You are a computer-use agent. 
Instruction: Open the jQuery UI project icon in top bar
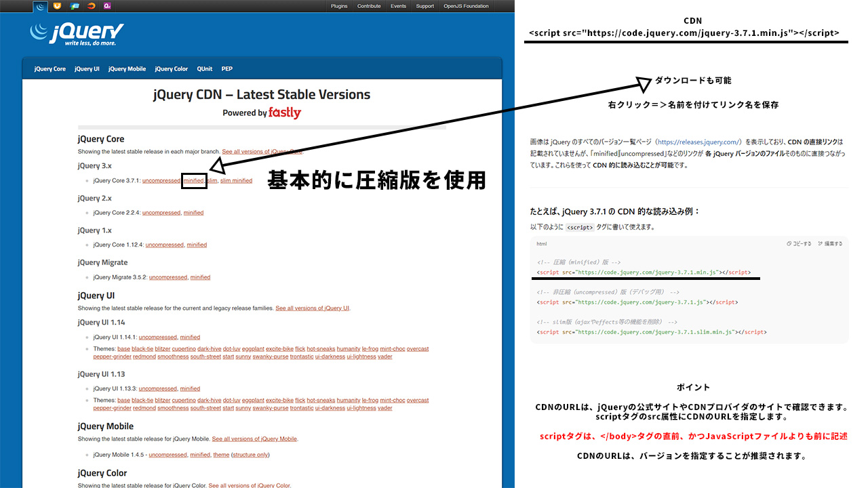click(x=58, y=7)
